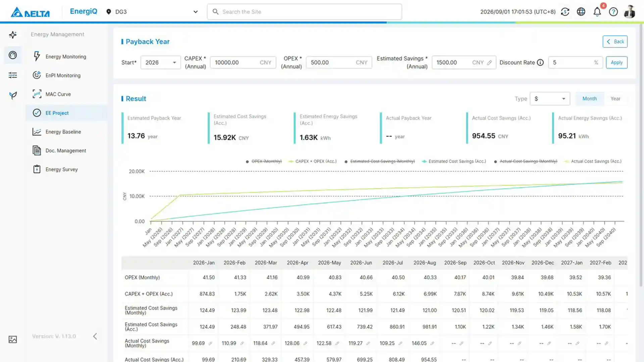Click the currency refresh icon in header
This screenshot has width=644, height=362.
(x=565, y=12)
